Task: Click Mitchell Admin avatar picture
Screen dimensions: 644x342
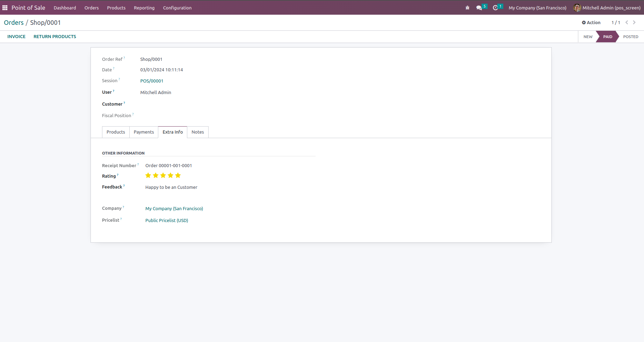Action: [577, 8]
